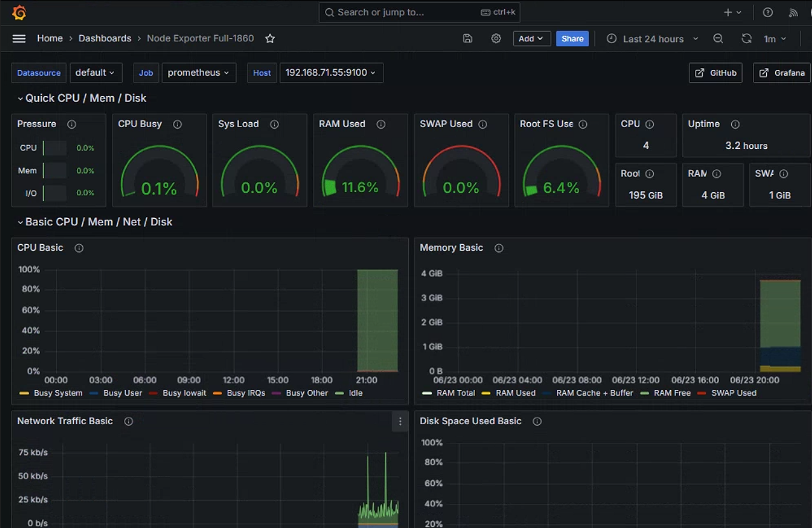This screenshot has height=528, width=812.
Task: Click the CPU Basic panel title
Action: tap(40, 248)
